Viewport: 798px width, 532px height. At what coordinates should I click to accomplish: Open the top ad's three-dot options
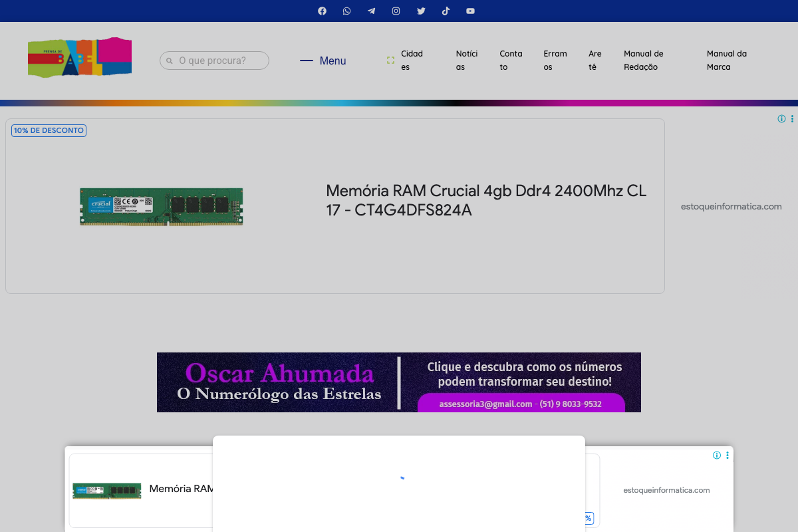coord(792,119)
